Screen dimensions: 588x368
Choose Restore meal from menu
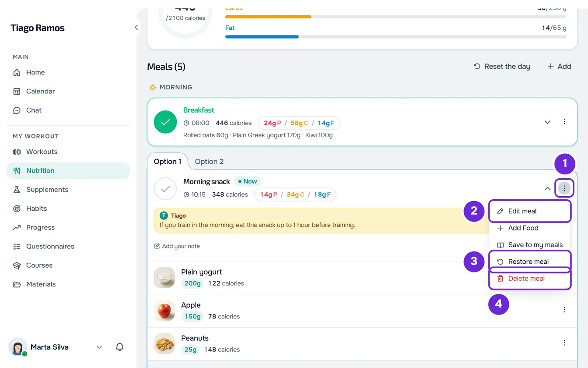pos(530,262)
